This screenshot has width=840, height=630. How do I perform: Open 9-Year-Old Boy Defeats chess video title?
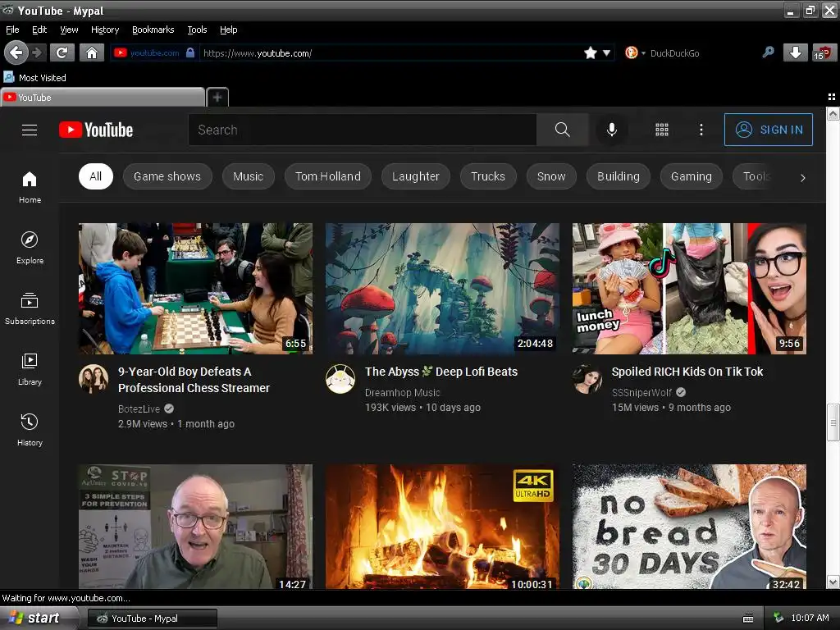point(194,380)
